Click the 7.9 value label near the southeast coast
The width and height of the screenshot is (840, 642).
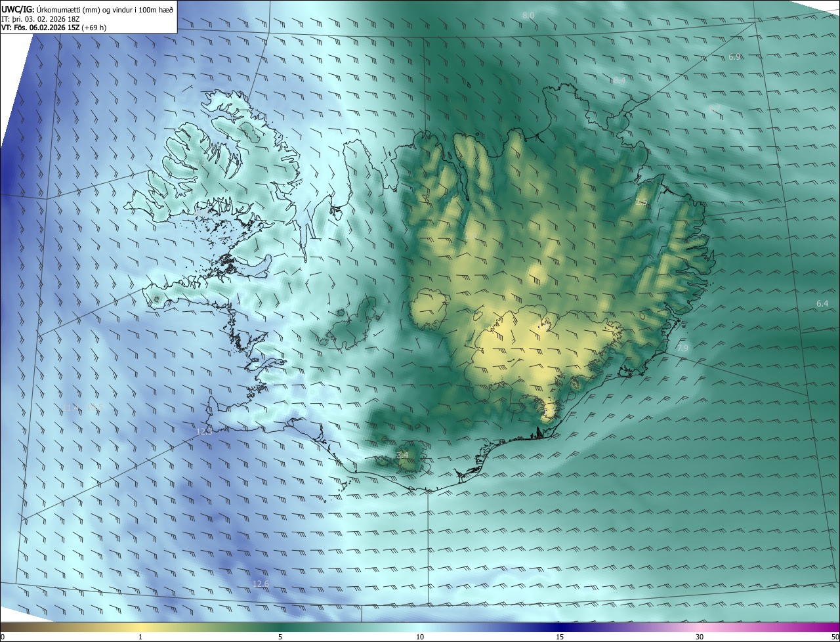[x=683, y=348]
